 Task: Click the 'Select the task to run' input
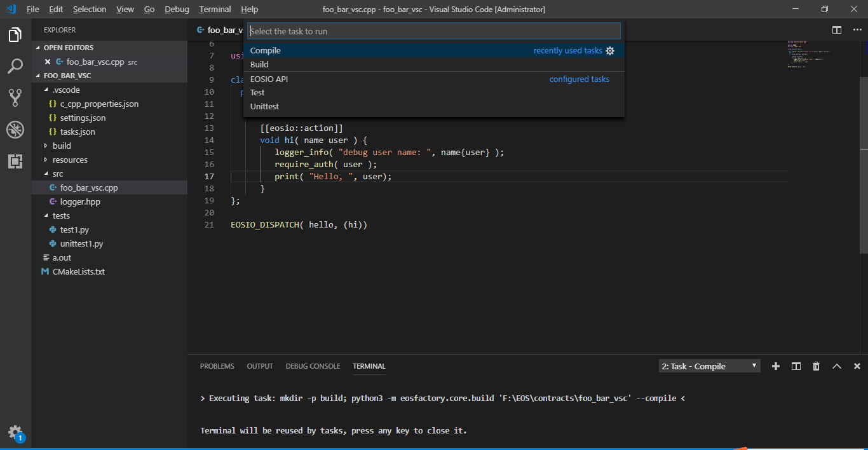coord(434,31)
